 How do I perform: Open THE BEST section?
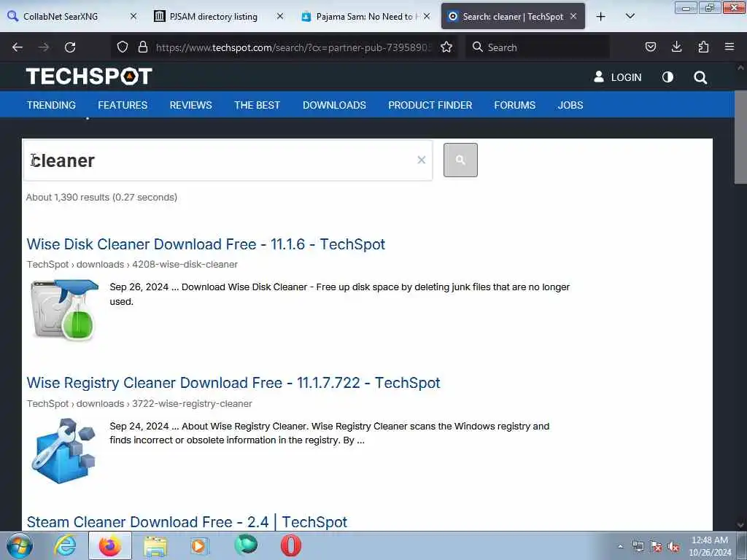coord(257,105)
